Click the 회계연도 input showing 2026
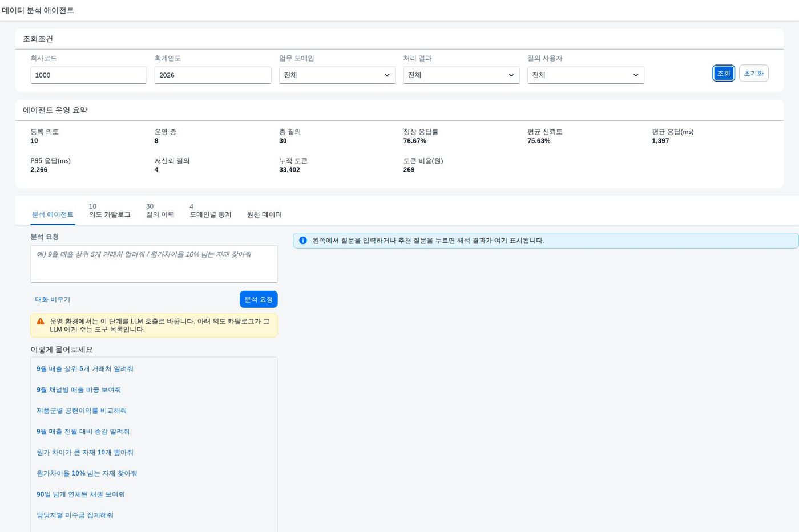The image size is (799, 532). tap(213, 75)
